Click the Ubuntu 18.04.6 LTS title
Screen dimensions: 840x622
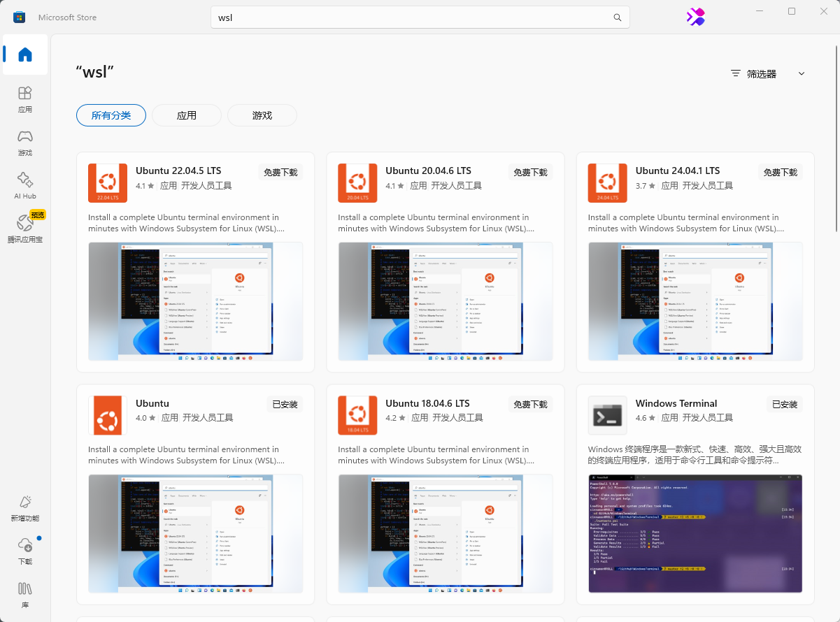(x=427, y=403)
